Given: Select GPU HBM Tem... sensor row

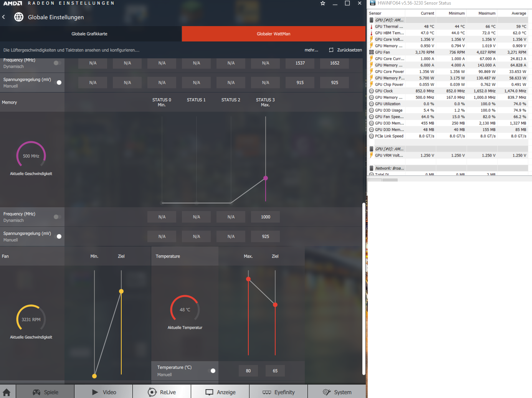Looking at the screenshot, I should [448, 33].
